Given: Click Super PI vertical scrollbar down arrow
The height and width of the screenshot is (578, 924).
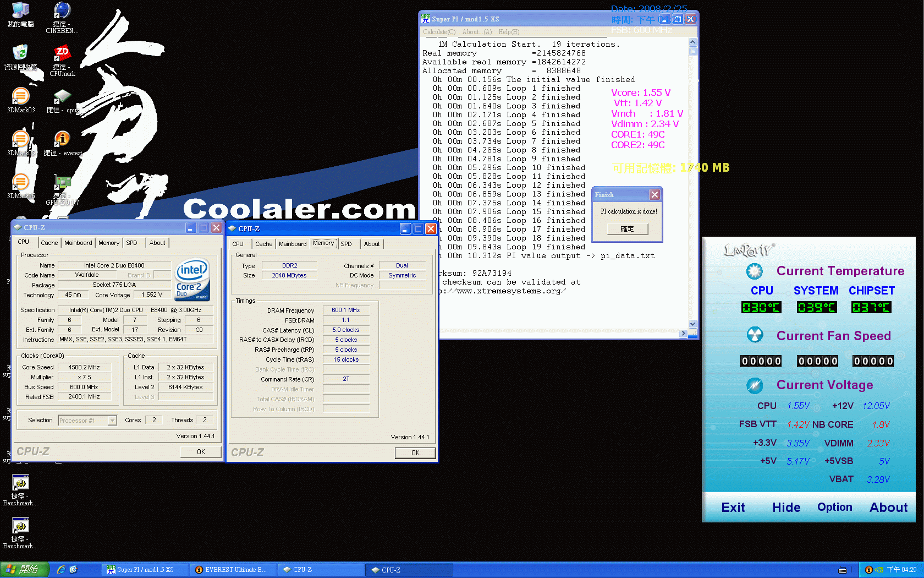Looking at the screenshot, I should point(693,324).
